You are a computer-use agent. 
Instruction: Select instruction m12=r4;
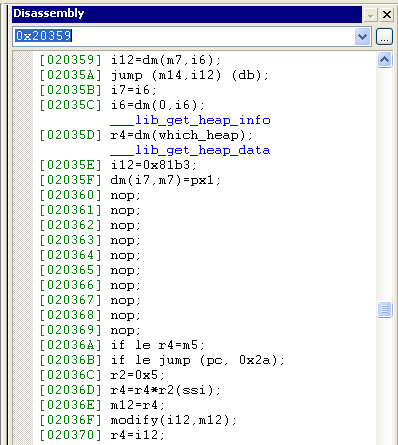[138, 405]
